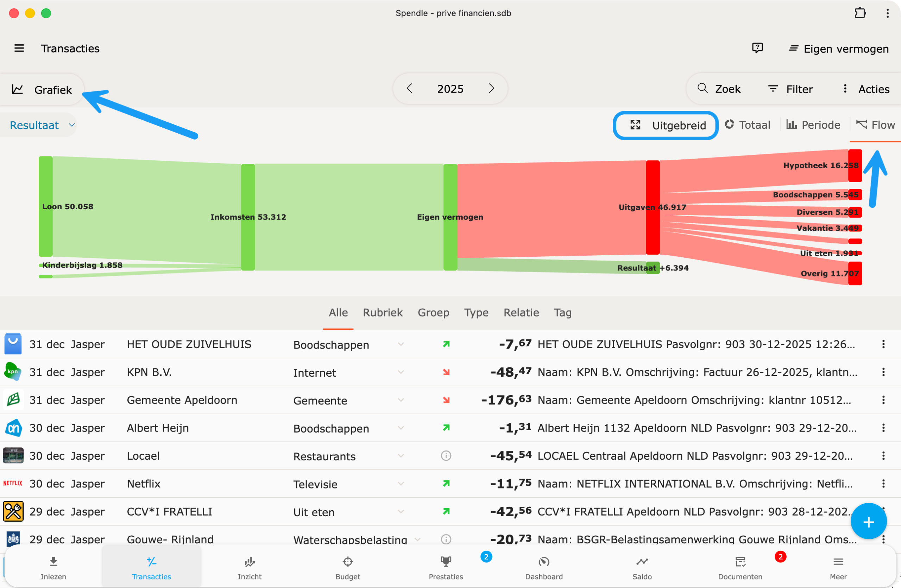Select the Flow chart tab

[875, 125]
